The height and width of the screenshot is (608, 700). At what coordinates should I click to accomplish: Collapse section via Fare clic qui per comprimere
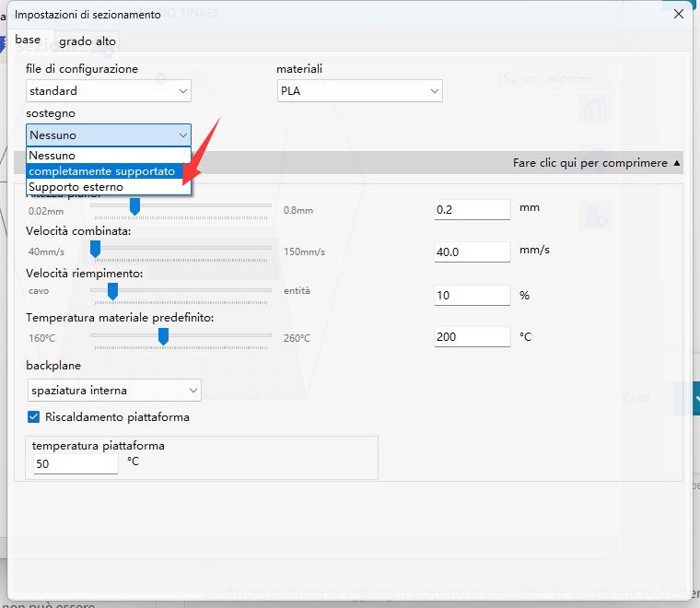(597, 163)
